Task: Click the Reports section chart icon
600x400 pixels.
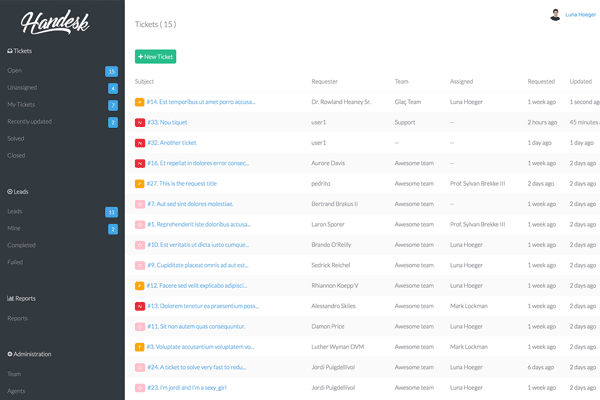Action: pos(10,299)
